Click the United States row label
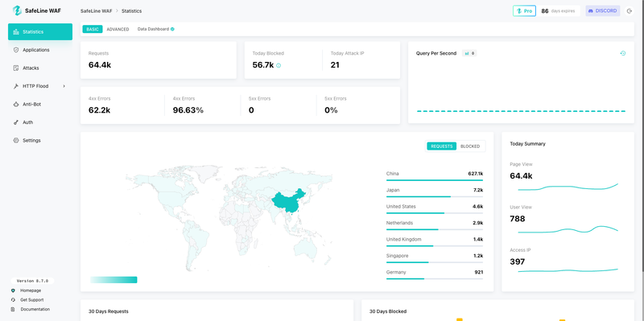 401,207
